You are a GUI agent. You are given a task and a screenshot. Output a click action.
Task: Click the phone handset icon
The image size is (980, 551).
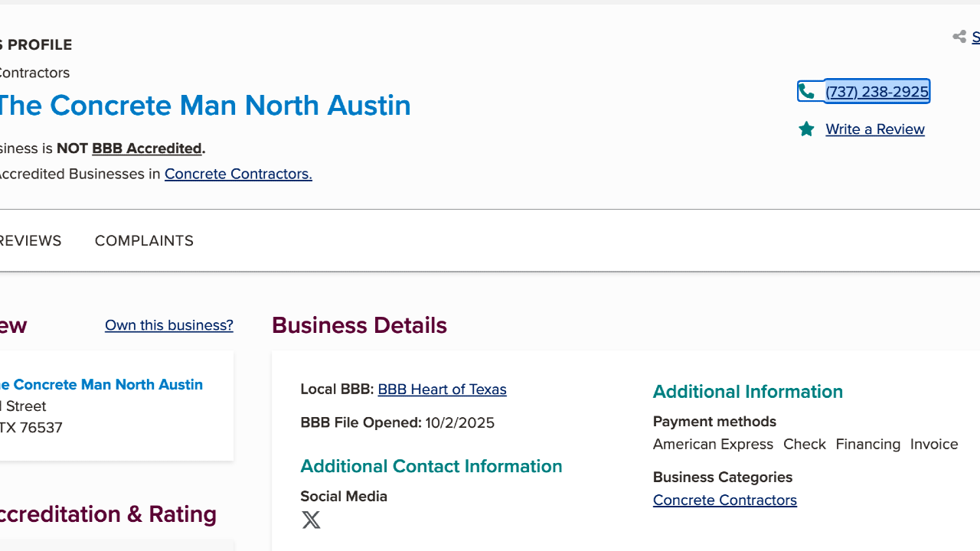coord(806,91)
